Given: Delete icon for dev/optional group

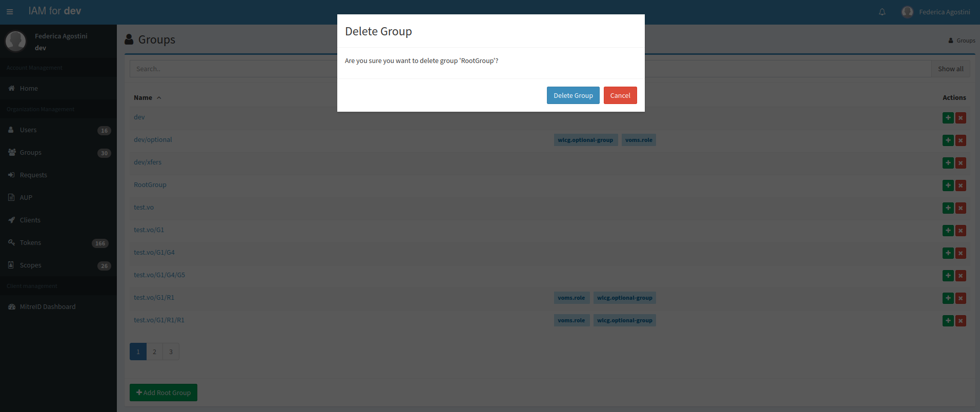Looking at the screenshot, I should pyautogui.click(x=961, y=140).
